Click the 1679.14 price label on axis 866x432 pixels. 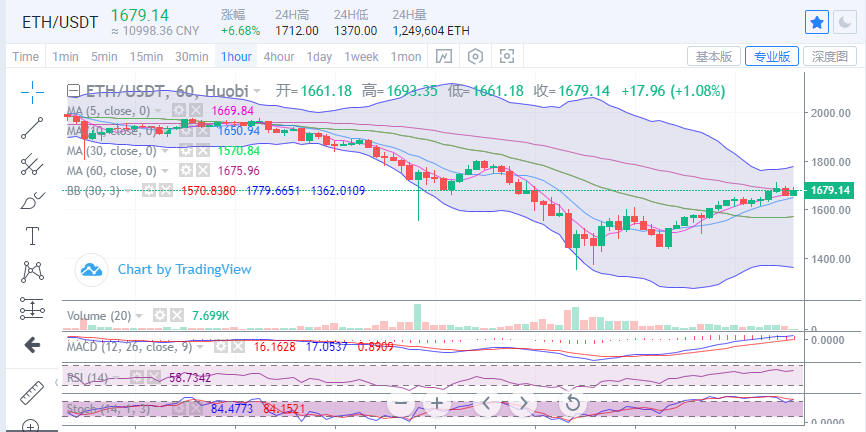click(830, 191)
